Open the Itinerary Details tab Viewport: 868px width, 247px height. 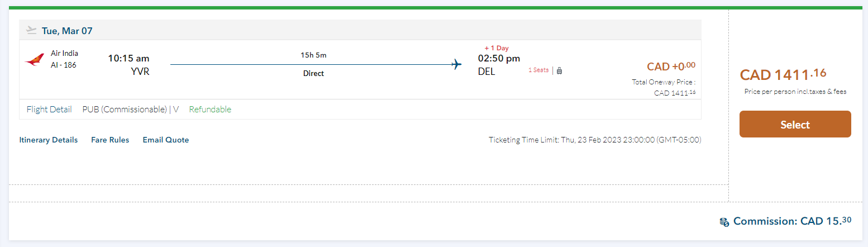49,140
